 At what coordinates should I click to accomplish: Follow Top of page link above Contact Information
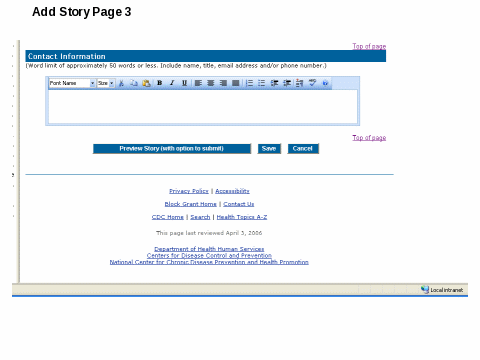point(369,46)
